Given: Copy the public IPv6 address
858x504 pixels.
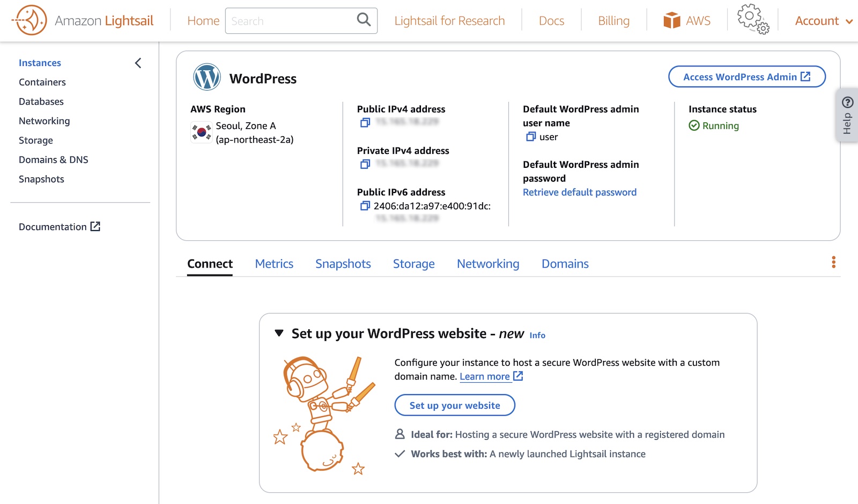Looking at the screenshot, I should [x=365, y=206].
